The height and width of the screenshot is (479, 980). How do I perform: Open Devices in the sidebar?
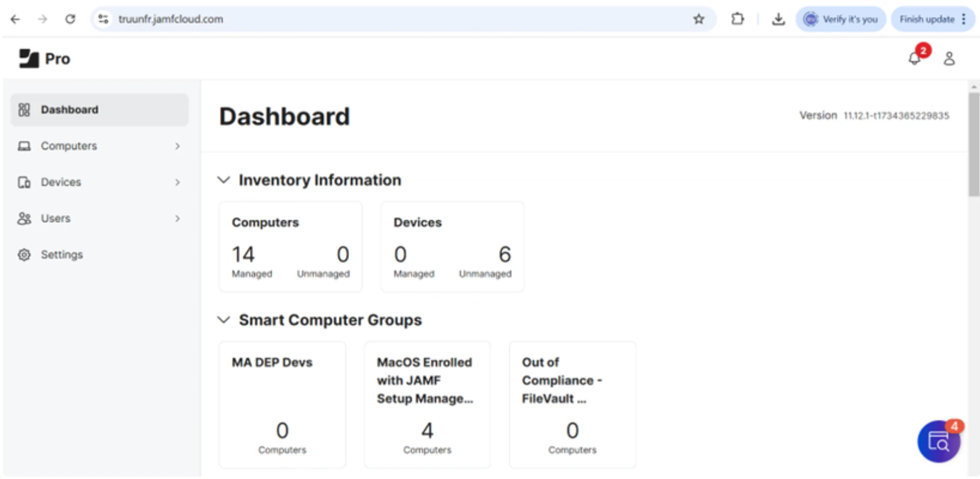99,182
